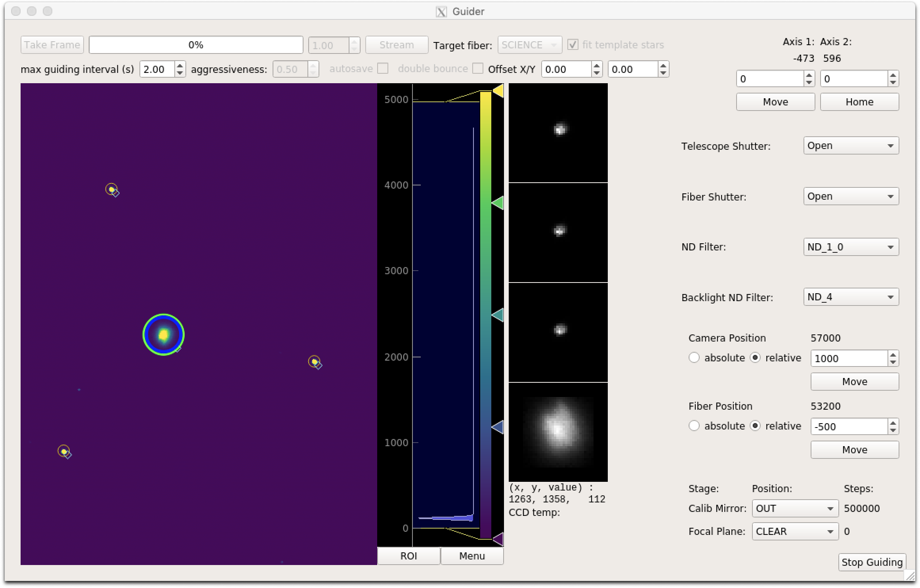The width and height of the screenshot is (920, 588).
Task: Click the Home axis button
Action: (859, 102)
